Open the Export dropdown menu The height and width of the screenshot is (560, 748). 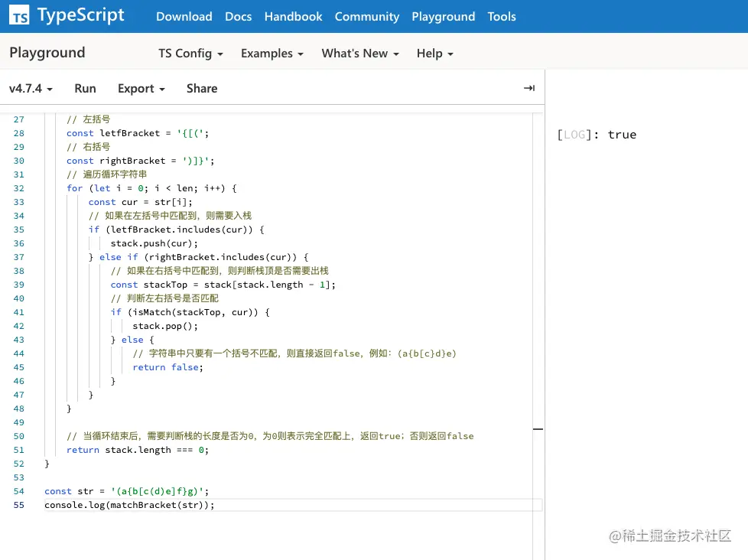141,89
